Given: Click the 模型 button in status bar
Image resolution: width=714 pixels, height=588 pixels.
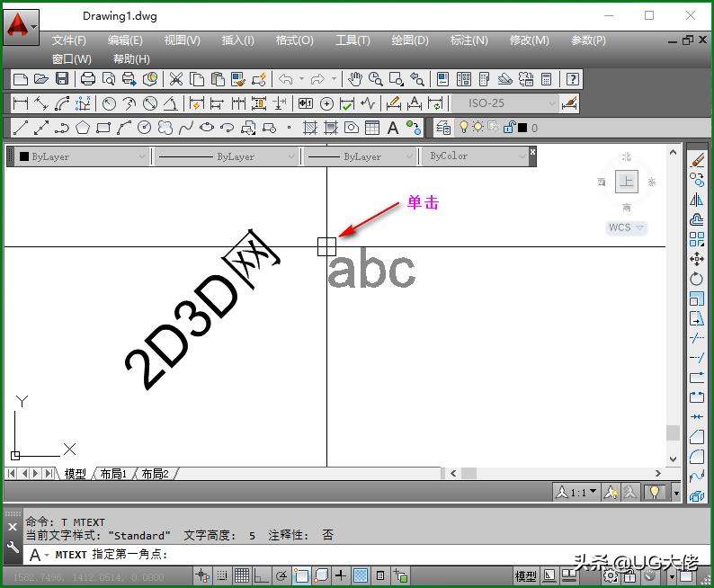Looking at the screenshot, I should 525,576.
